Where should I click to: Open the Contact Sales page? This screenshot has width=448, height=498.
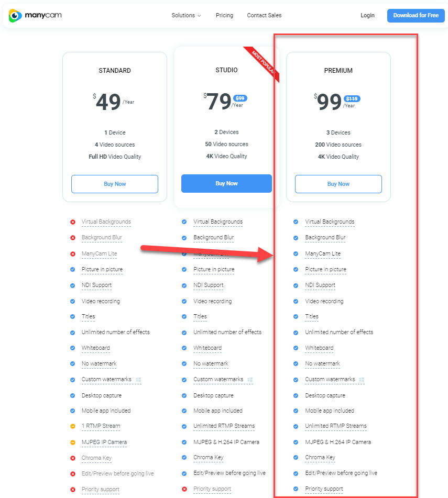(x=264, y=15)
